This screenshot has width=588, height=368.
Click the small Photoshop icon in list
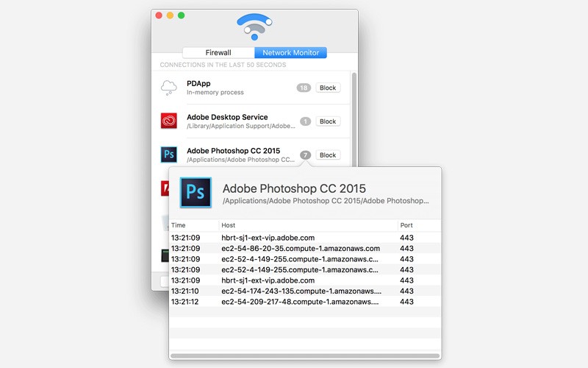pos(169,155)
